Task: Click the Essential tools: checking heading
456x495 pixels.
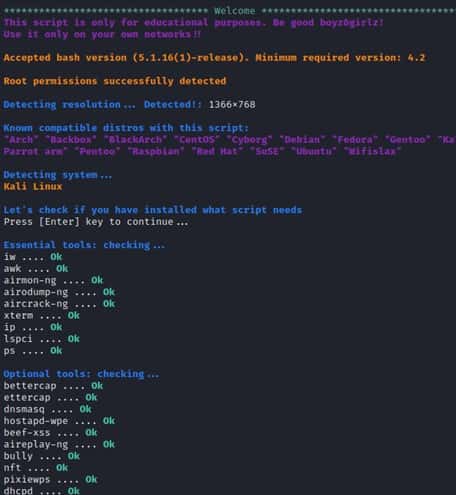Action: 84,245
